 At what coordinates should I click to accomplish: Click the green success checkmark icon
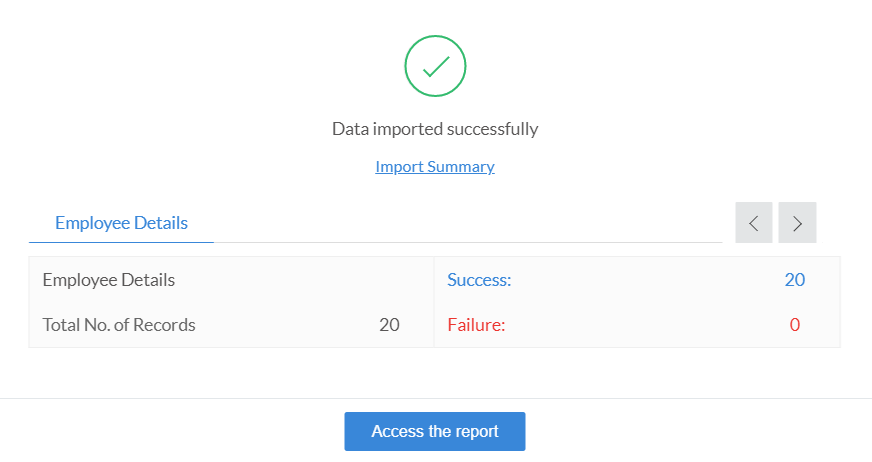(x=435, y=67)
